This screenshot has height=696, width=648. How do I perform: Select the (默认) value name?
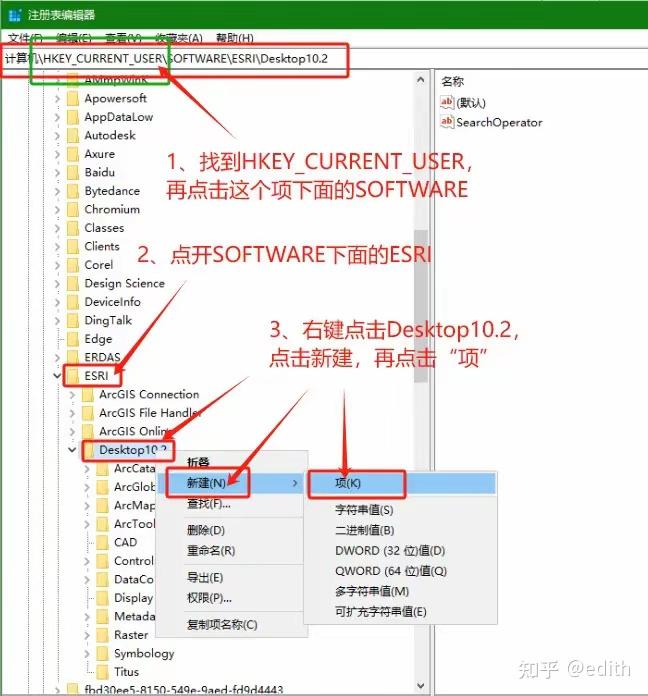[471, 103]
